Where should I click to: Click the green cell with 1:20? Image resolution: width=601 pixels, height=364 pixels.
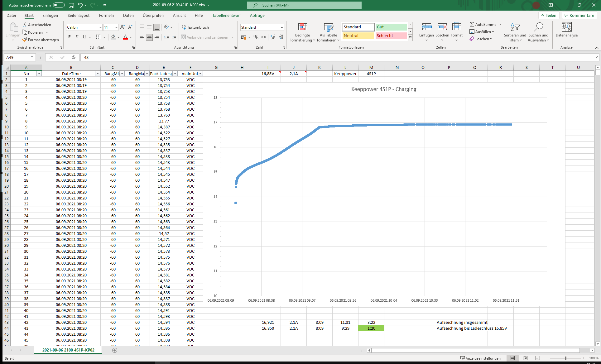click(371, 328)
